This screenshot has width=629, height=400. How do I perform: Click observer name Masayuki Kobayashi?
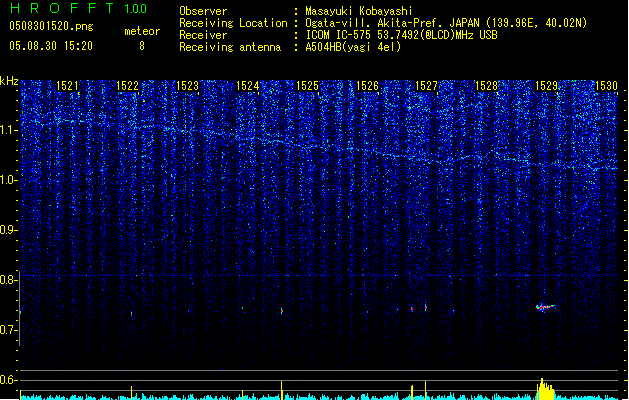359,11
